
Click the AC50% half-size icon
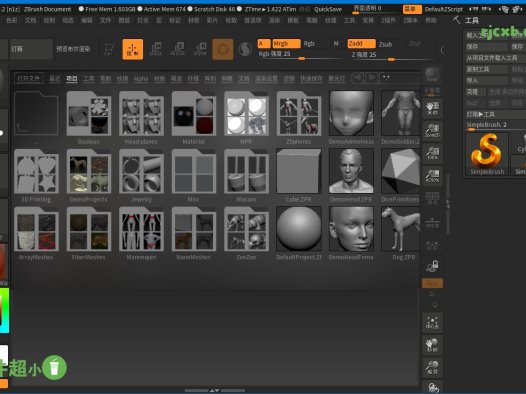pyautogui.click(x=432, y=175)
